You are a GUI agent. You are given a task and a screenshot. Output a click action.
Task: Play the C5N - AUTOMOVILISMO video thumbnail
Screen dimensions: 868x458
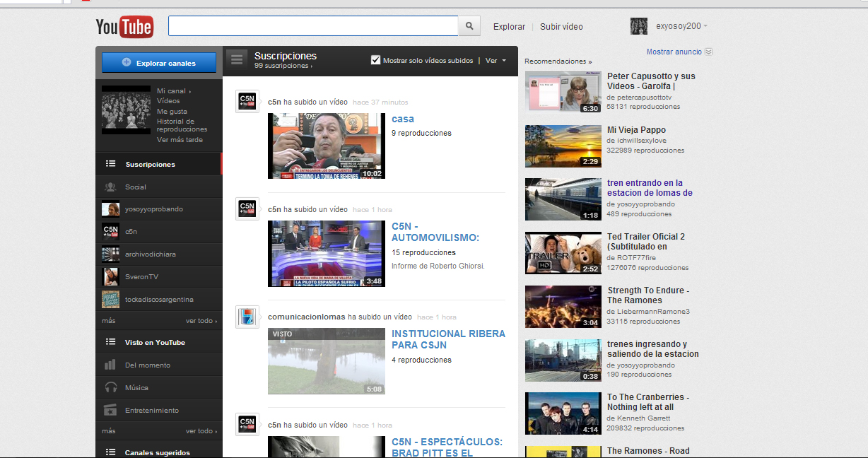click(x=327, y=253)
